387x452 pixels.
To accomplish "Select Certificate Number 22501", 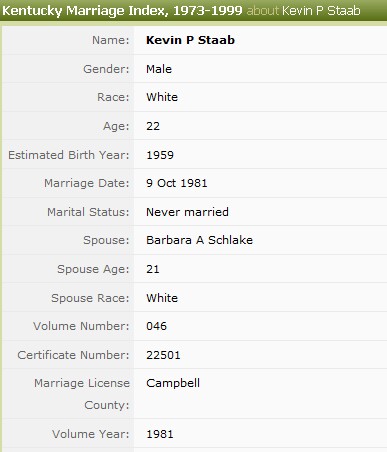I will pos(163,355).
